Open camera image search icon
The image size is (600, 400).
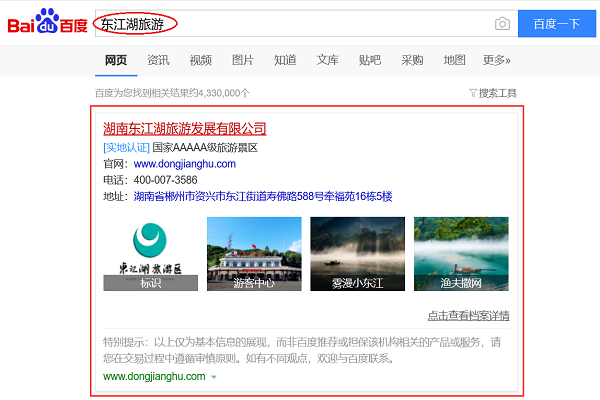click(x=502, y=24)
